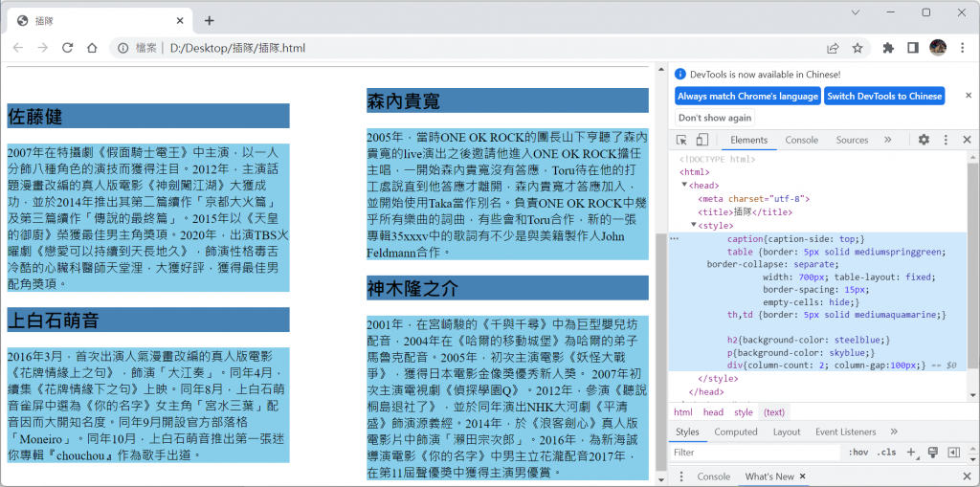Open the tab search dropdown
Screen dimensions: 980x487
coord(856,12)
